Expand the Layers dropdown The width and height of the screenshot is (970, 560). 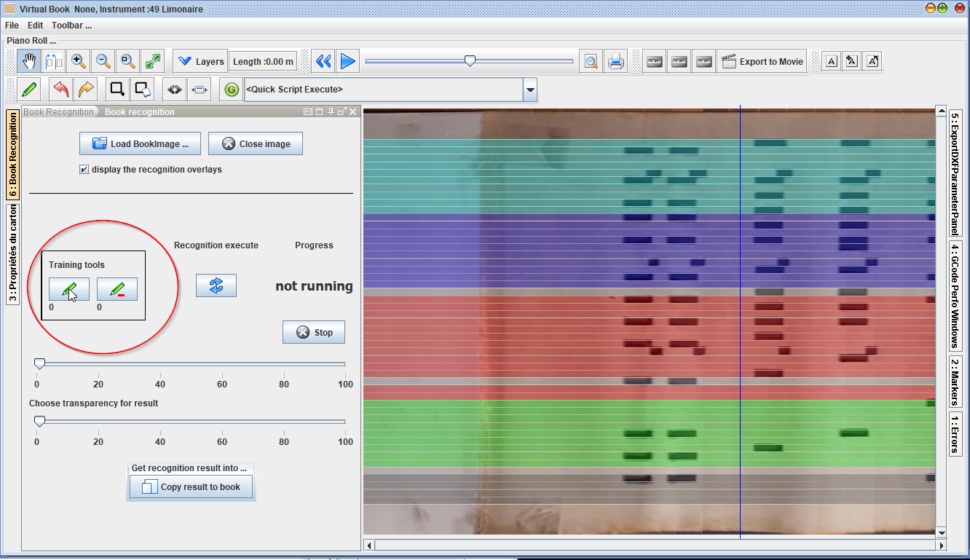[200, 61]
